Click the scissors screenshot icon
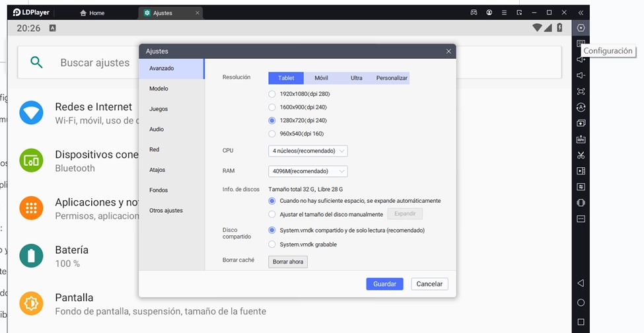This screenshot has width=644, height=333. click(x=581, y=155)
